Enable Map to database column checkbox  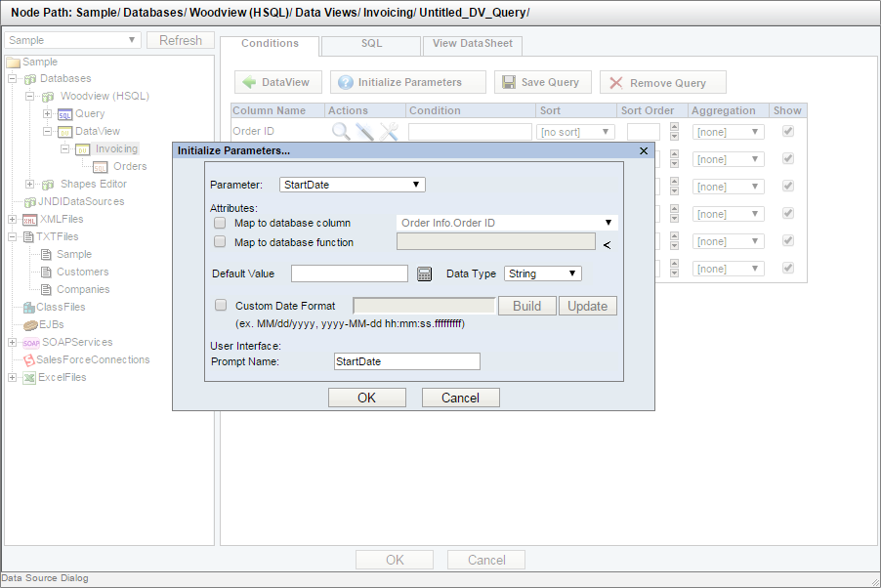click(x=220, y=224)
